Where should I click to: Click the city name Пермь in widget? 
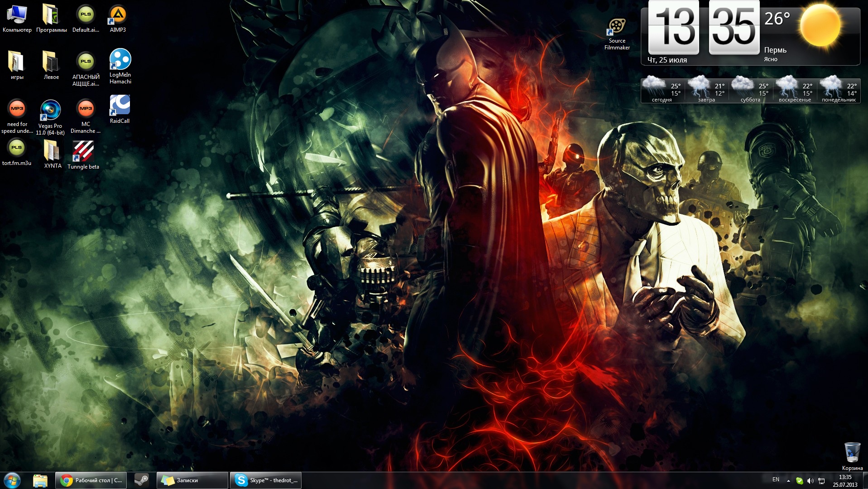coord(775,50)
